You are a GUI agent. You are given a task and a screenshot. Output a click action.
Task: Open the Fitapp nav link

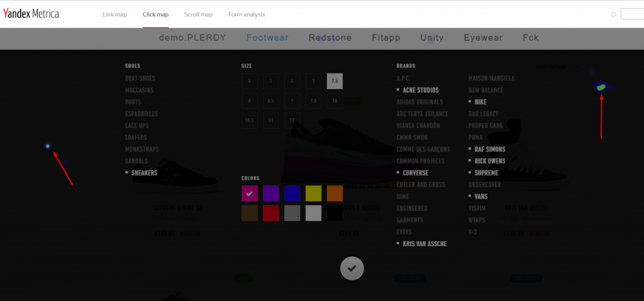coord(386,38)
